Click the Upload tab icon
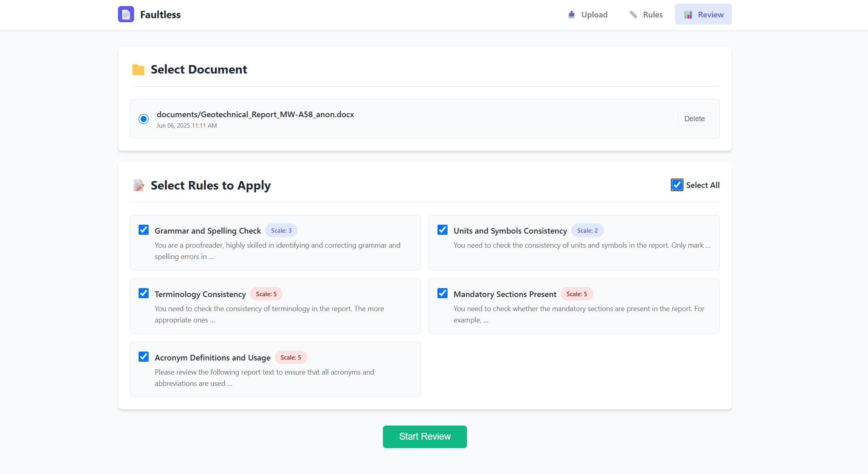 tap(571, 15)
